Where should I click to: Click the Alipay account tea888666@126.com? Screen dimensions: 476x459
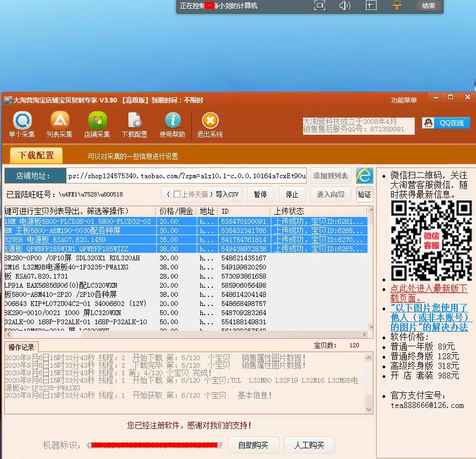427,405
